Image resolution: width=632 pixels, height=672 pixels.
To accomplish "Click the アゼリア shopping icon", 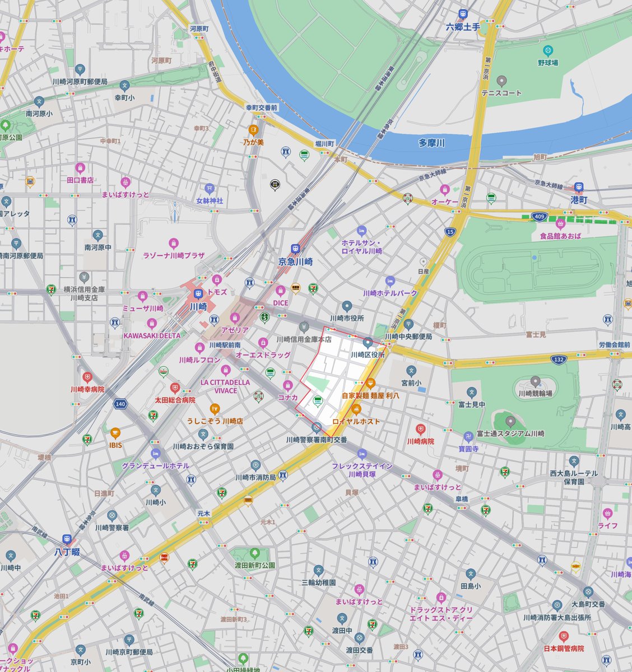I will coord(235,318).
